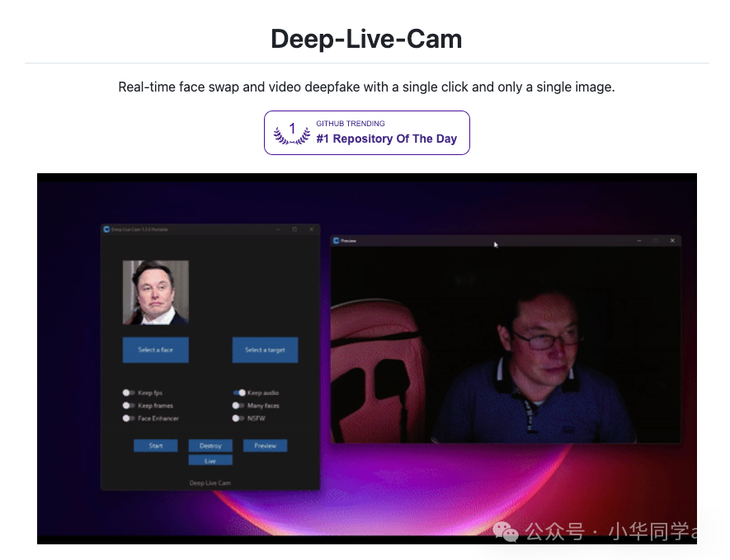Viewport: 730px width, 560px height.
Task: Select the Elon Musk face thumbnail
Action: tap(155, 292)
